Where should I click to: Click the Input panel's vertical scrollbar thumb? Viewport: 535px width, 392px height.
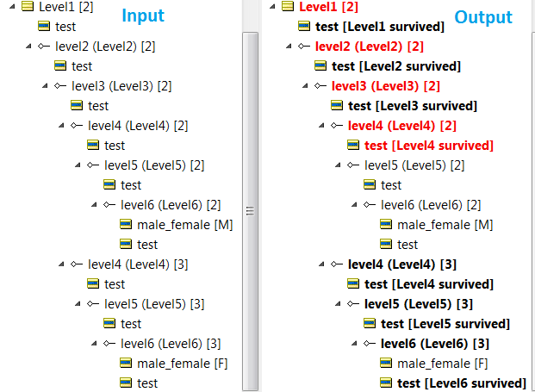point(250,212)
